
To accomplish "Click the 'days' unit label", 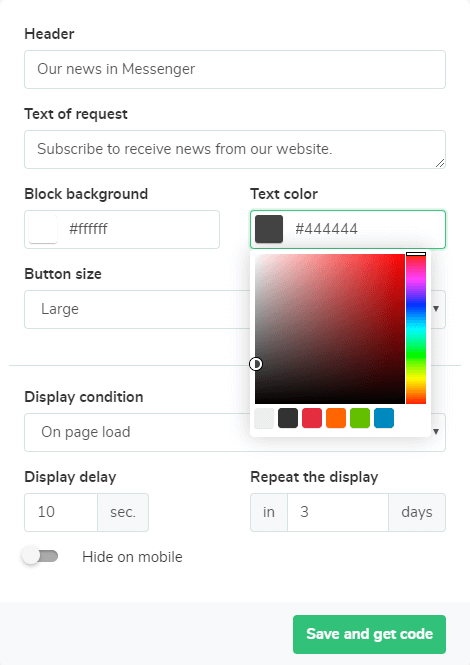I will click(x=417, y=512).
